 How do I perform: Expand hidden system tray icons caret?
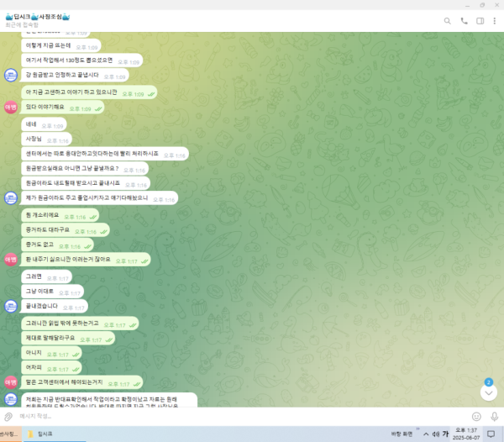(x=426, y=434)
